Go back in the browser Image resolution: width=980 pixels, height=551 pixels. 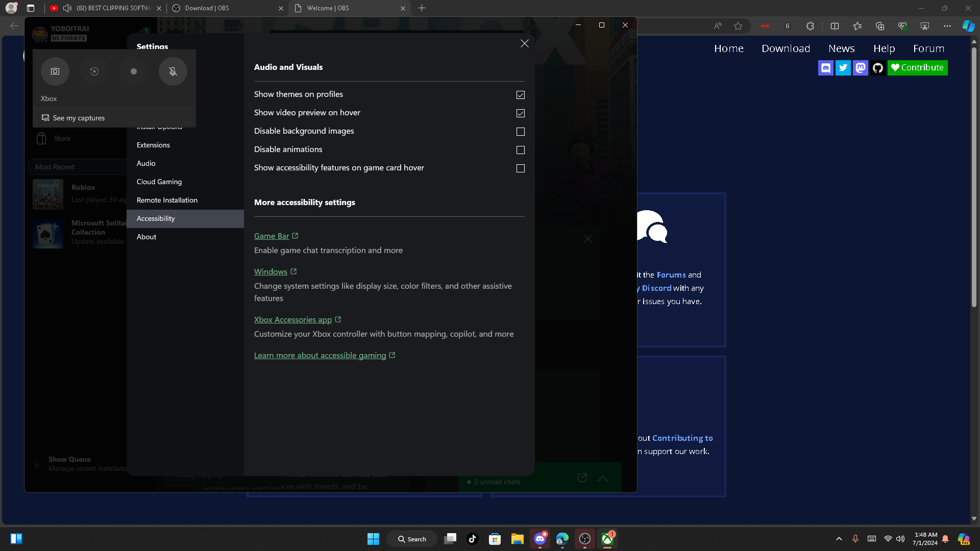(14, 26)
